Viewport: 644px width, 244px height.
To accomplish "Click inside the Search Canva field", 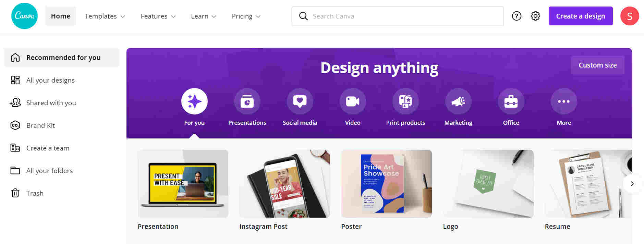I will coord(377,16).
